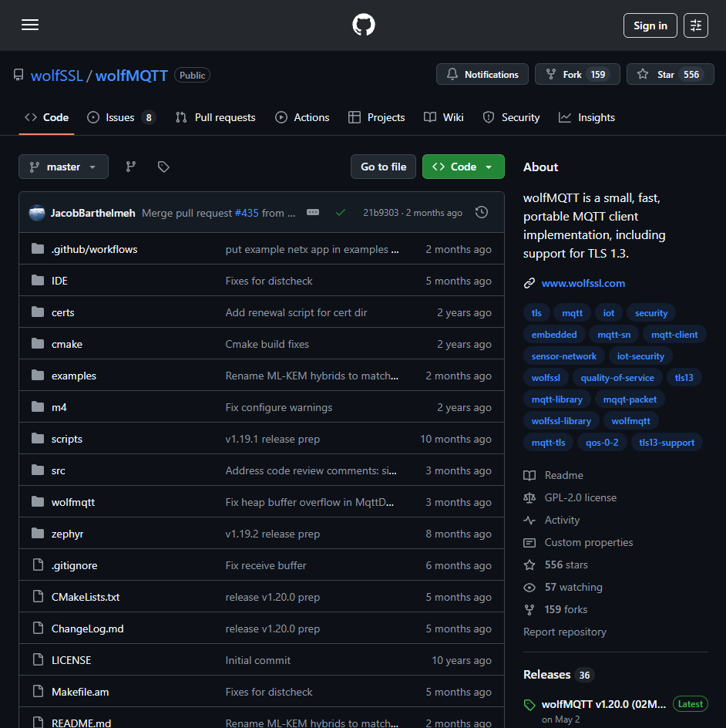Open the Pull requests tab
Viewport: 726px width, 728px height.
coord(215,117)
